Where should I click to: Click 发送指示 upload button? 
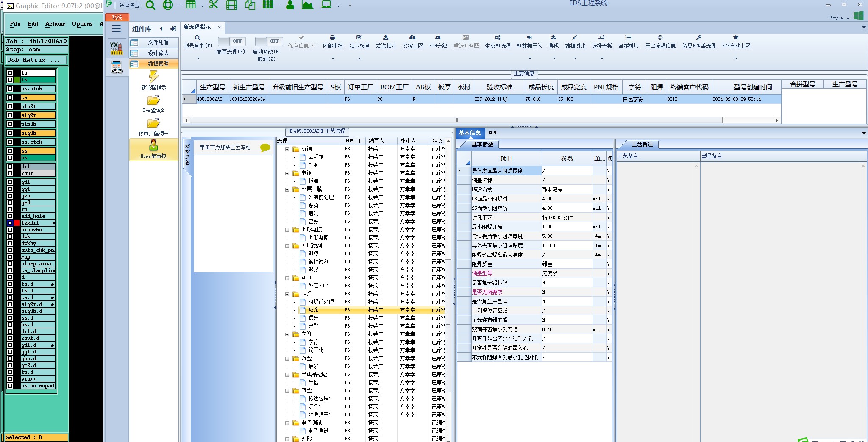click(x=386, y=42)
